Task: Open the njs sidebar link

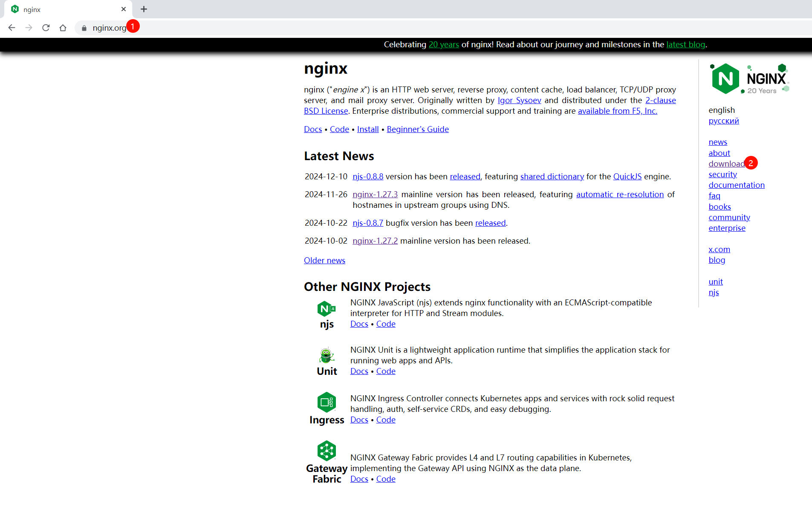Action: (714, 292)
